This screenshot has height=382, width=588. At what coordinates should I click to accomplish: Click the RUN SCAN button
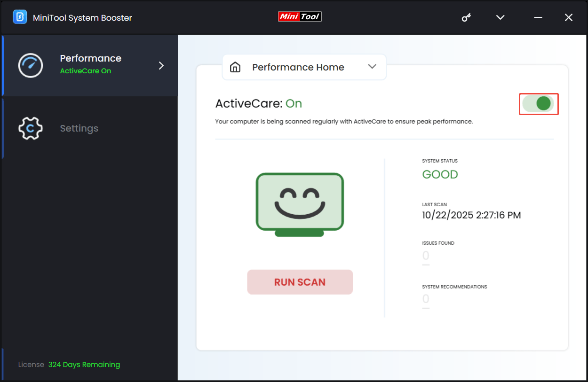[300, 282]
